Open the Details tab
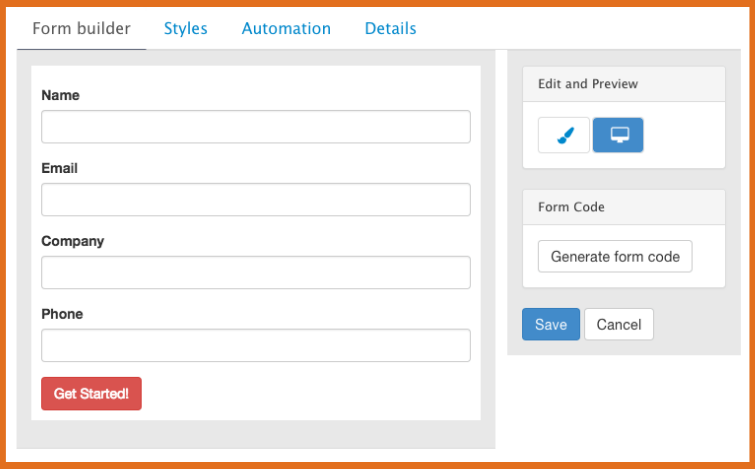Viewport: 755px width, 469px height. pyautogui.click(x=390, y=28)
